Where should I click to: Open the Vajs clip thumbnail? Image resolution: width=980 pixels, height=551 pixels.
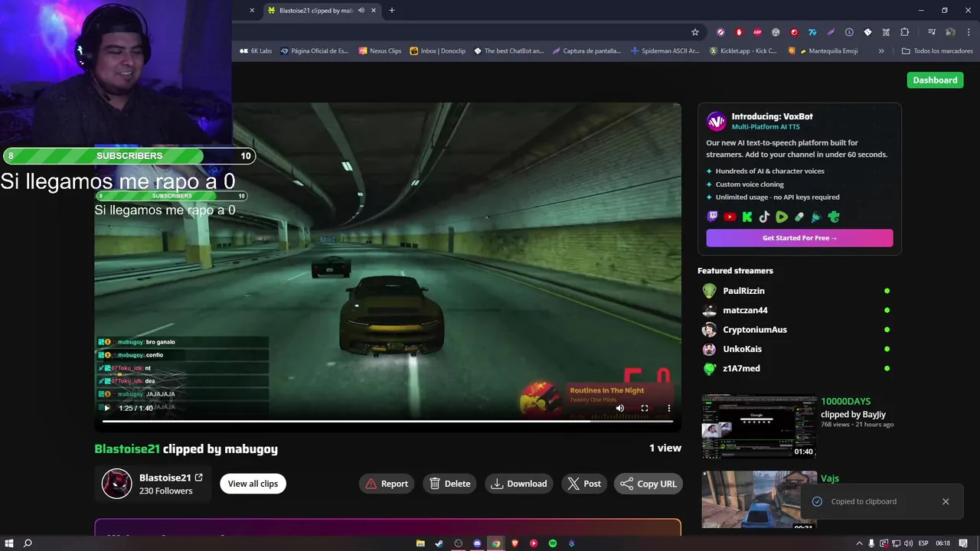(x=759, y=500)
